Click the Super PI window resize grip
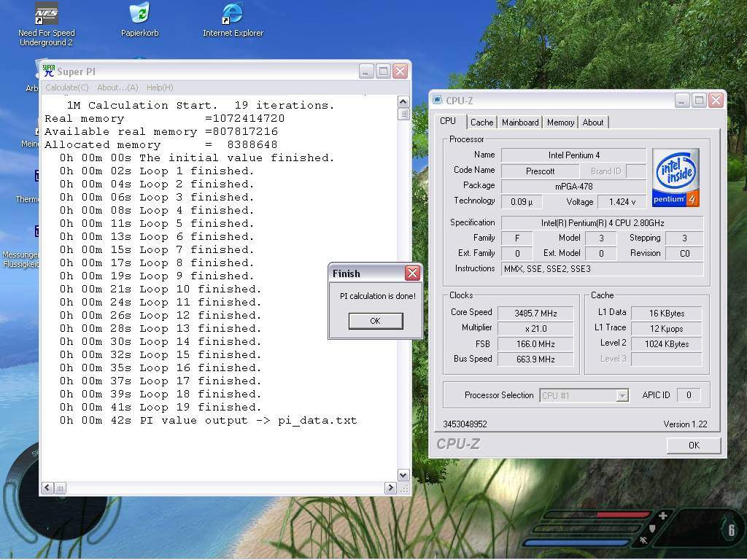This screenshot has height=560, width=747. (x=403, y=488)
